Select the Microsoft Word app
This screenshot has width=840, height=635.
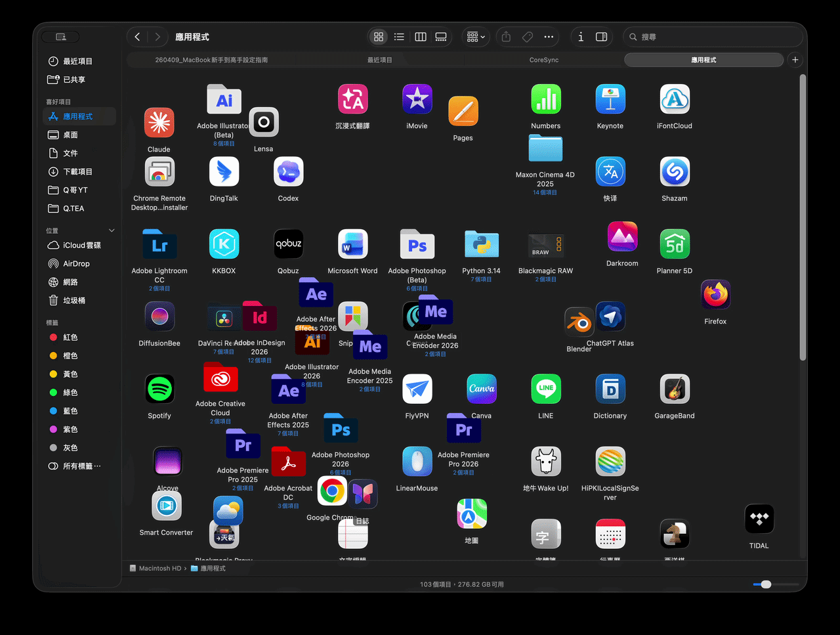pos(352,244)
